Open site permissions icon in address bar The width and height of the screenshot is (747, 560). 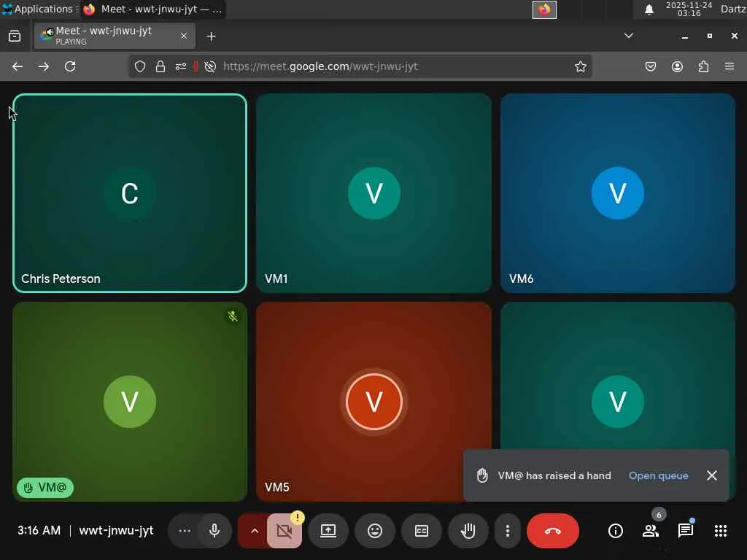click(x=181, y=66)
